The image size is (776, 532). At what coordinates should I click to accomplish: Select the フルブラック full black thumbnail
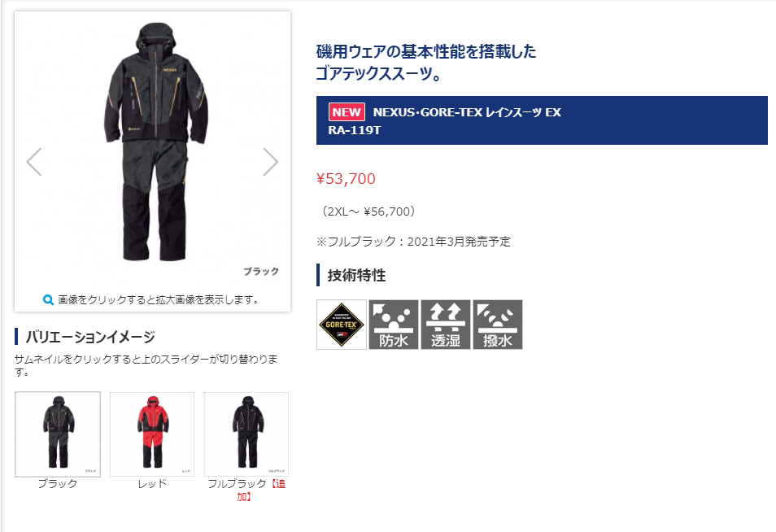[246, 434]
